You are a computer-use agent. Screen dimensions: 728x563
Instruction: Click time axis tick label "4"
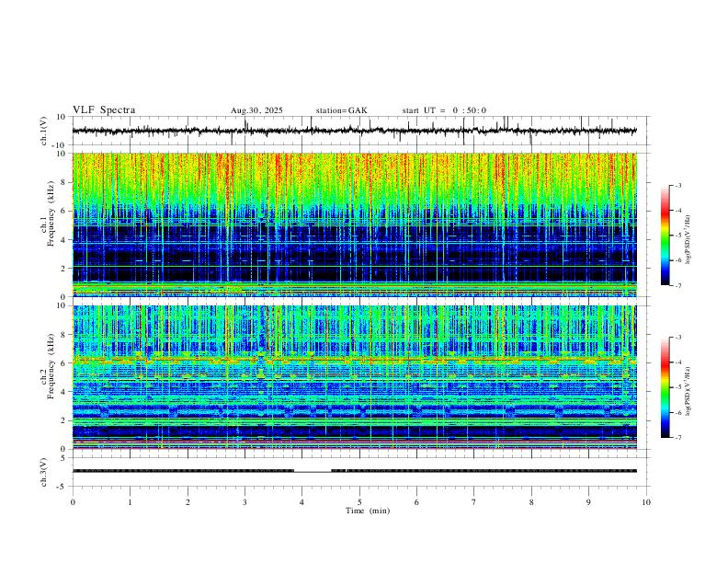coord(302,502)
